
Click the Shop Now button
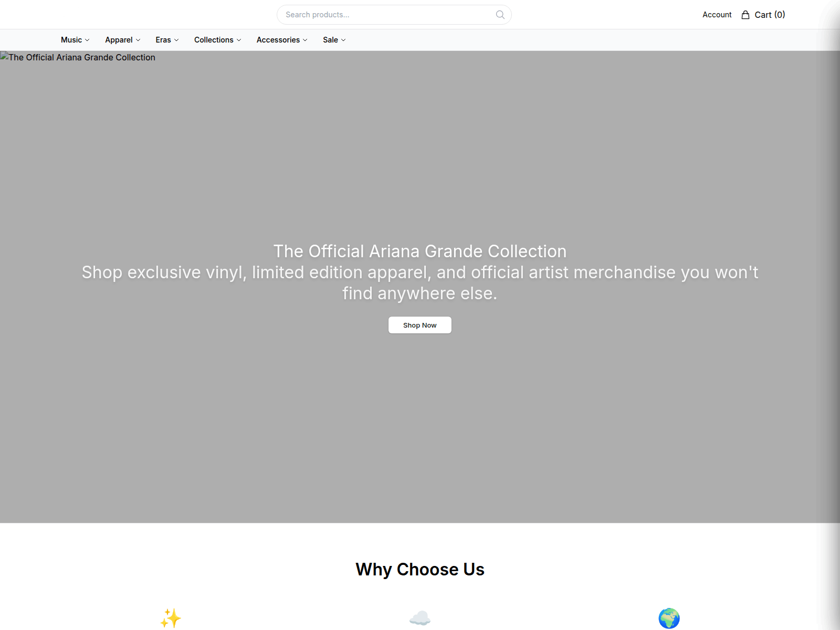pyautogui.click(x=420, y=325)
